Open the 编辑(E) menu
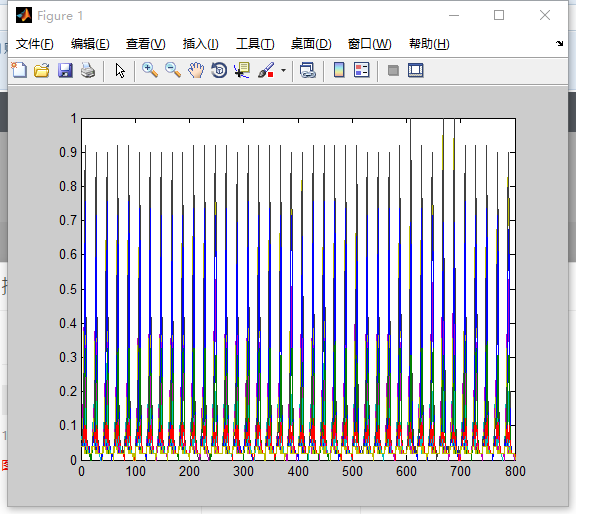The image size is (616, 514). coord(90,44)
